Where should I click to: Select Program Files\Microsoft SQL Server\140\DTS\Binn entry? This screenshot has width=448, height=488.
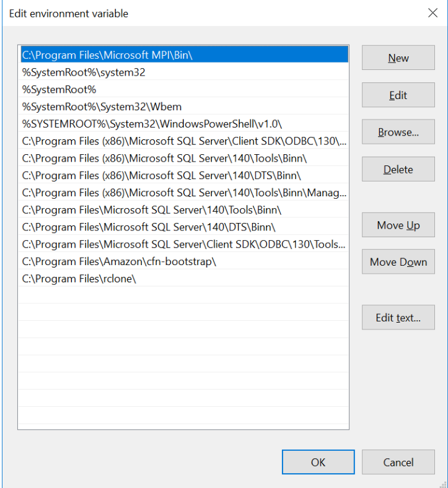[x=149, y=227]
